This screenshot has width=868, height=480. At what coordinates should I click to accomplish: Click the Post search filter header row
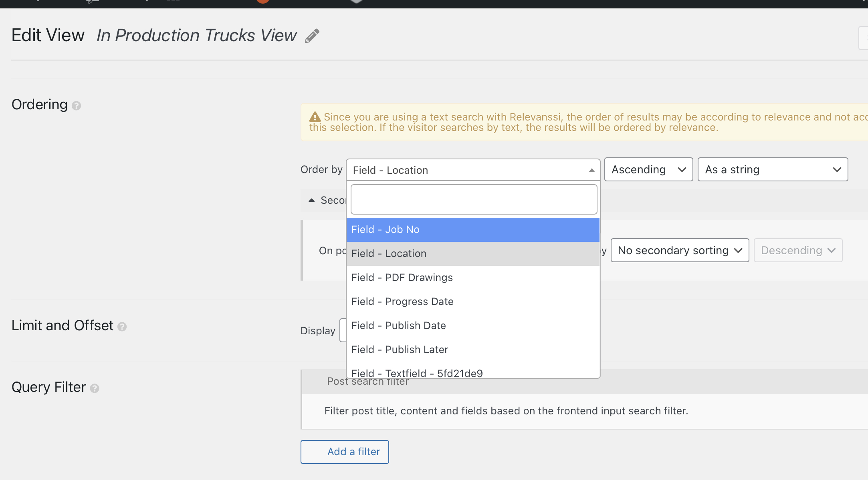[x=585, y=382]
